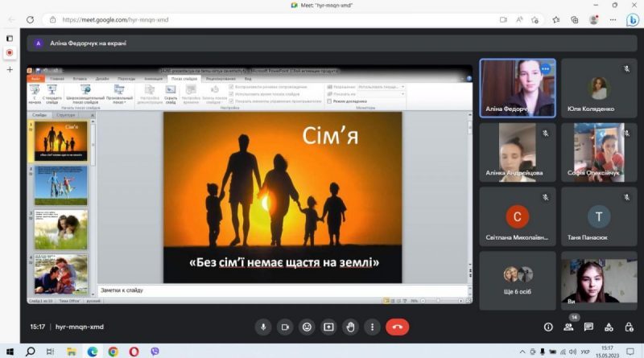Refresh the meet.google.com page
Screen dimensions: 644x358
coord(30,19)
